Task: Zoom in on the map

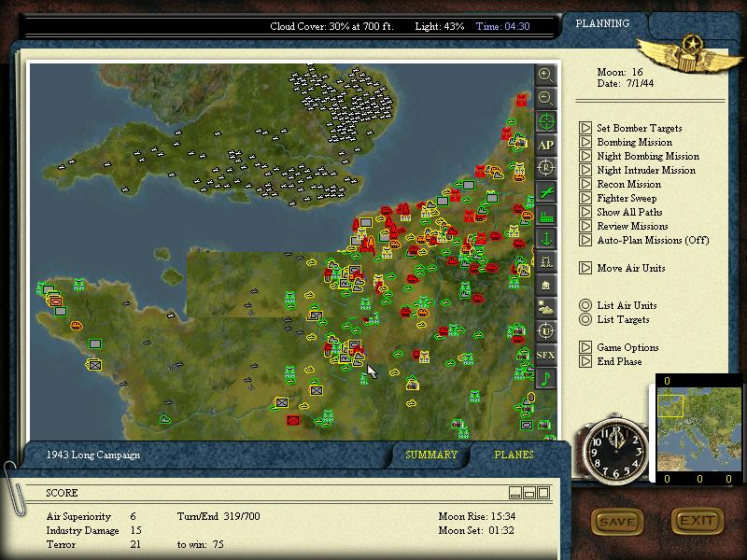Action: pos(545,75)
